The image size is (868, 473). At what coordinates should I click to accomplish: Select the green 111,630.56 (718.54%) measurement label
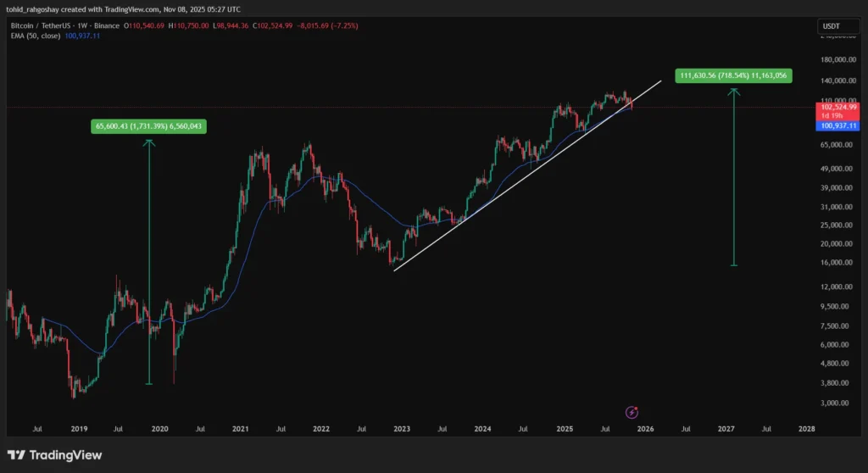pyautogui.click(x=734, y=75)
